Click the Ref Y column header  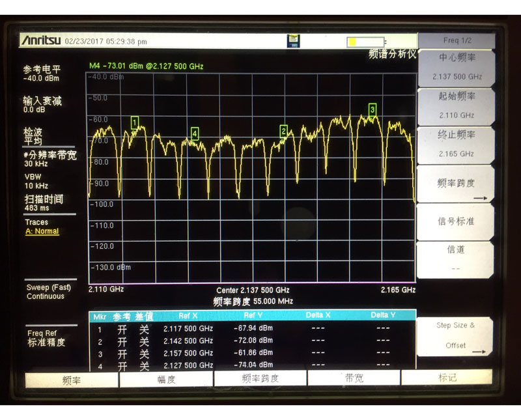(x=253, y=316)
